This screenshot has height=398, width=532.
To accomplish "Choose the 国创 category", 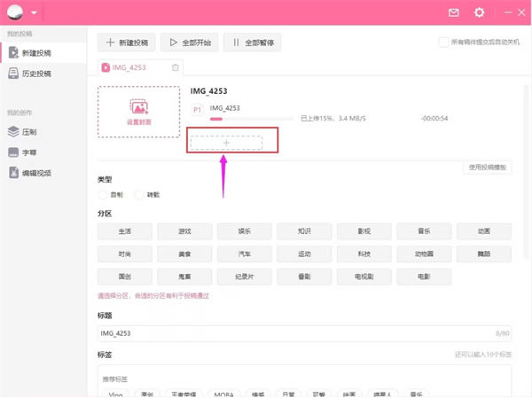I will click(125, 277).
